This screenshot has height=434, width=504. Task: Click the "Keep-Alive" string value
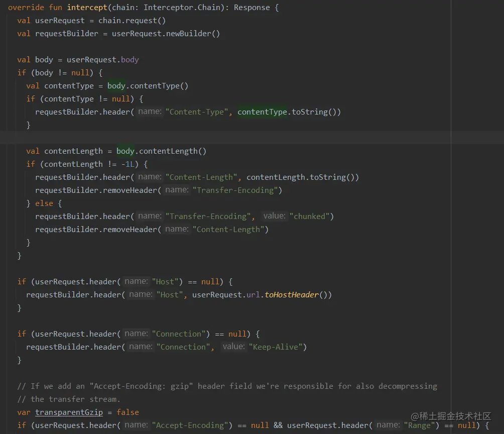pos(276,347)
